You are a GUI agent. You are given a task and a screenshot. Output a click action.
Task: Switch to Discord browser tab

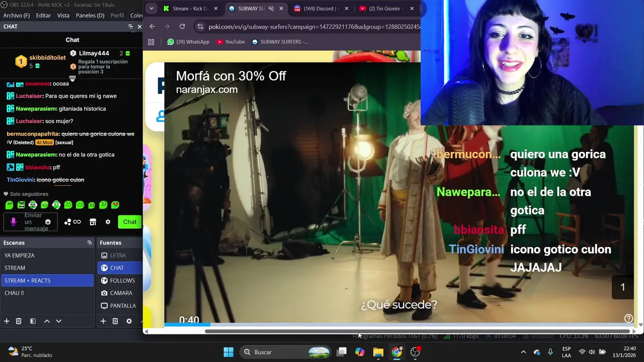pyautogui.click(x=321, y=9)
